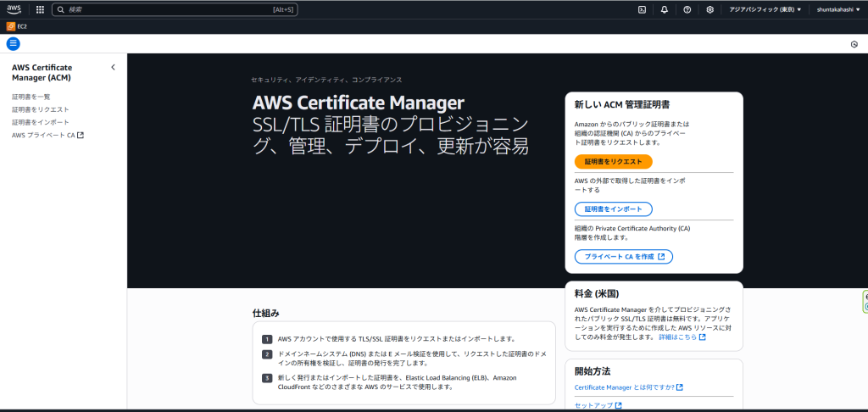Click step 3 number badge in 仕組み

[x=267, y=378]
